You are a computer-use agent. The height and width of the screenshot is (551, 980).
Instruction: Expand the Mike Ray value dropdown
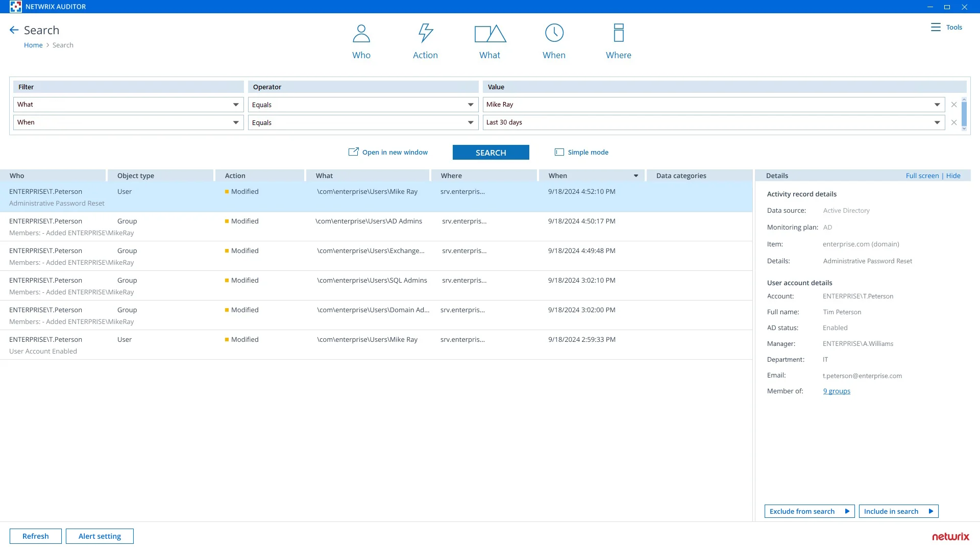(x=937, y=105)
